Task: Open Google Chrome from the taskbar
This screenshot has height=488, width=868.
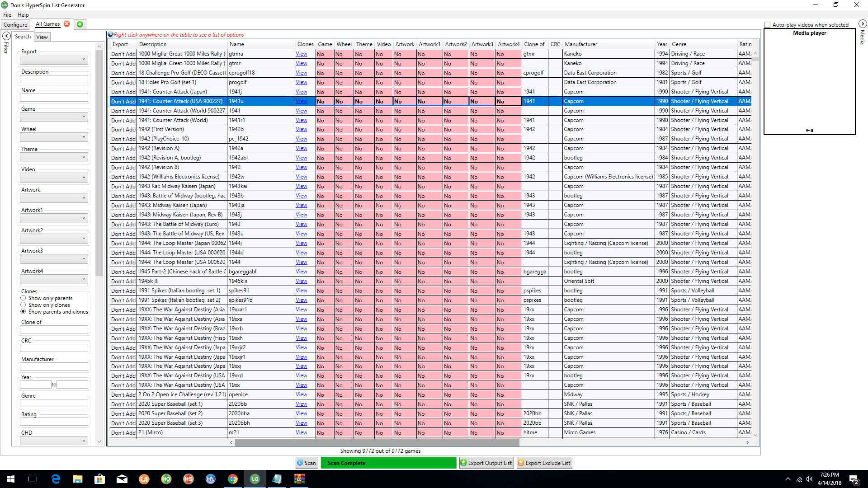Action: (233, 479)
